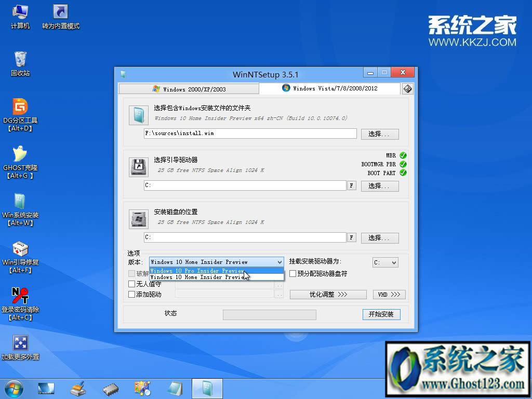Image resolution: width=532 pixels, height=399 pixels.
Task: Click the MBR green check status
Action: pos(403,155)
